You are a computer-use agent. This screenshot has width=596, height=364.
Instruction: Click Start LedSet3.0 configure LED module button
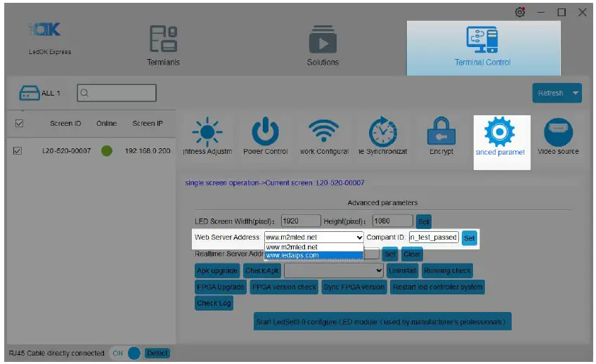382,321
